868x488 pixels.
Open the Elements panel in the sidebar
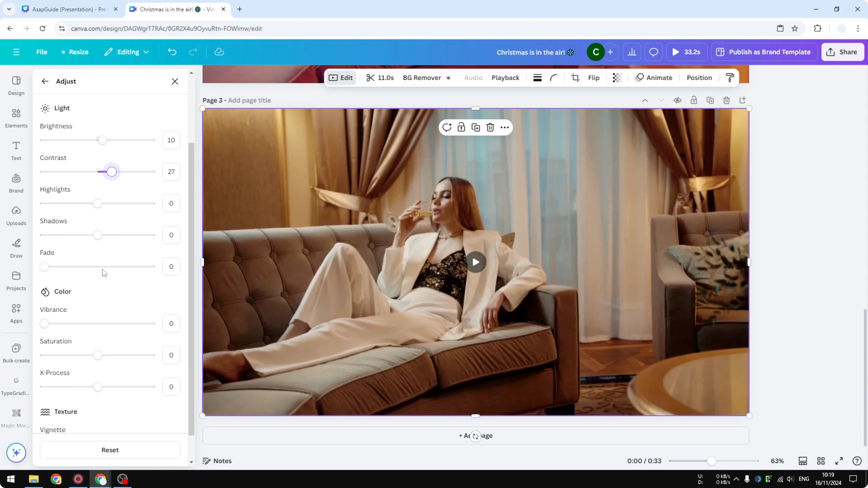pyautogui.click(x=16, y=118)
